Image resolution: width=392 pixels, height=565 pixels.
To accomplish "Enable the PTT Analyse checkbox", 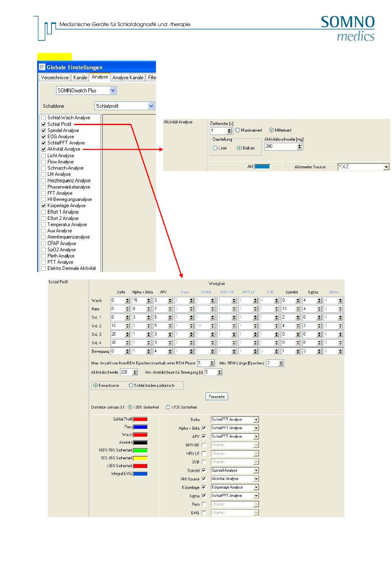I will [x=43, y=262].
